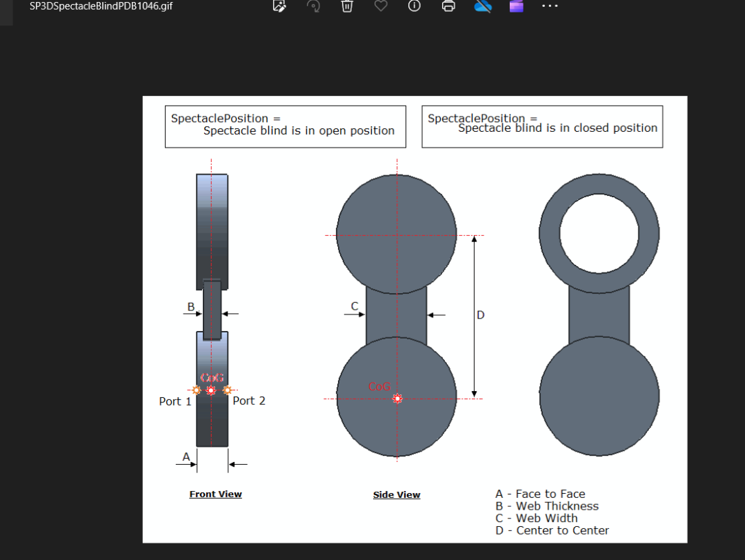
Task: Click the 'B - Web Thickness' legend line
Action: coord(547,506)
